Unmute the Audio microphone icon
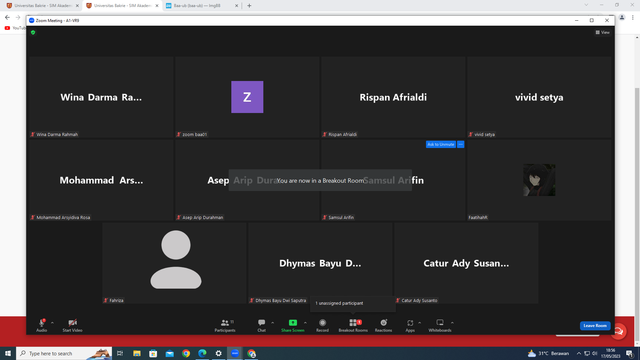The height and width of the screenshot is (360, 640). [42, 322]
